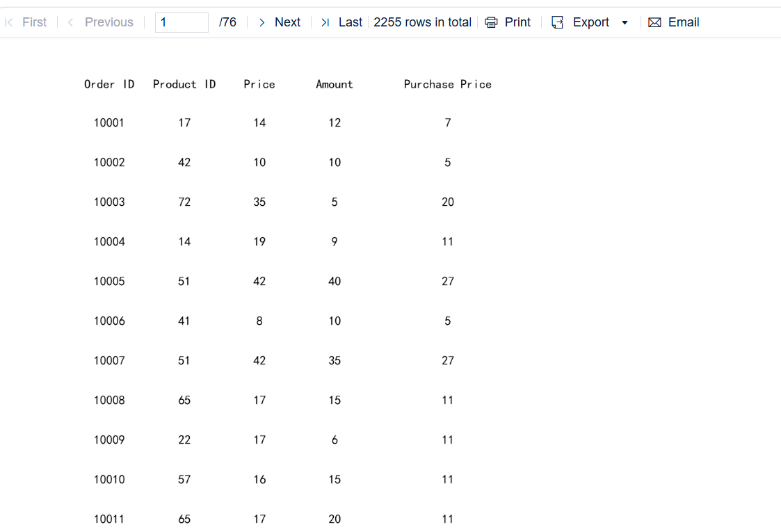
Task: Click the Order ID column header
Action: [x=109, y=84]
